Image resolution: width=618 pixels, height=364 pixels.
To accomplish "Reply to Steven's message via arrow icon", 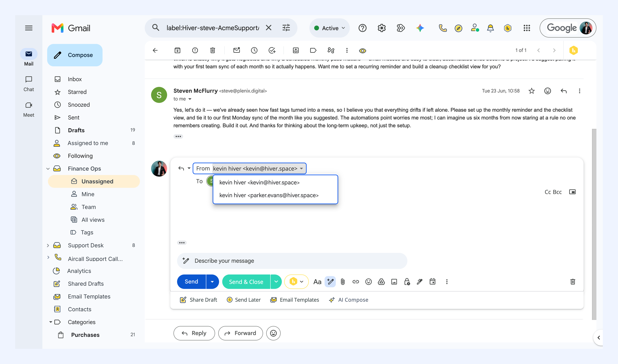I will click(564, 91).
